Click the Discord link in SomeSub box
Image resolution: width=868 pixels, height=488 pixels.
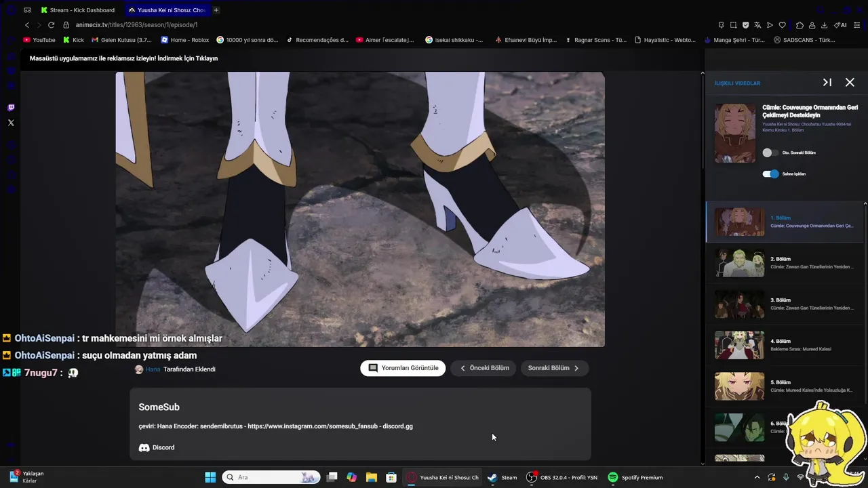(157, 447)
